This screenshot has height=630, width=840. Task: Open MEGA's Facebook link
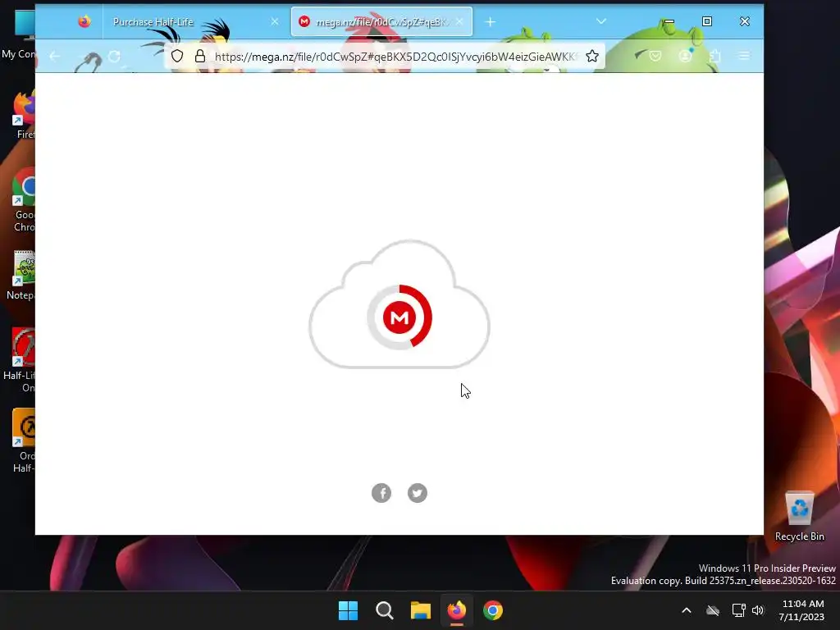point(381,493)
